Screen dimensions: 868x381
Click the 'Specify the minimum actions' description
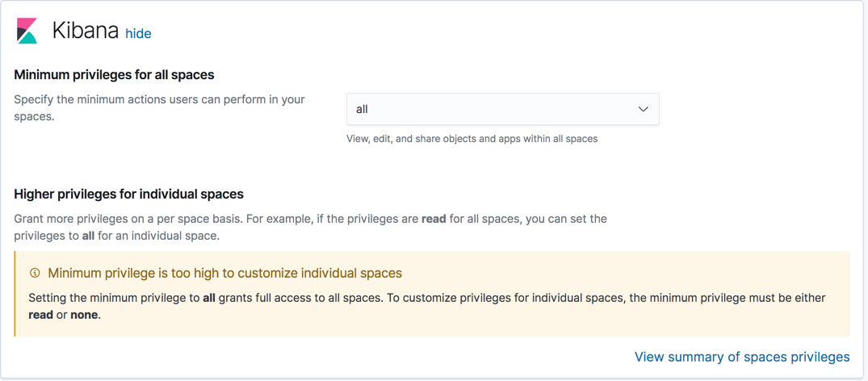[x=159, y=107]
